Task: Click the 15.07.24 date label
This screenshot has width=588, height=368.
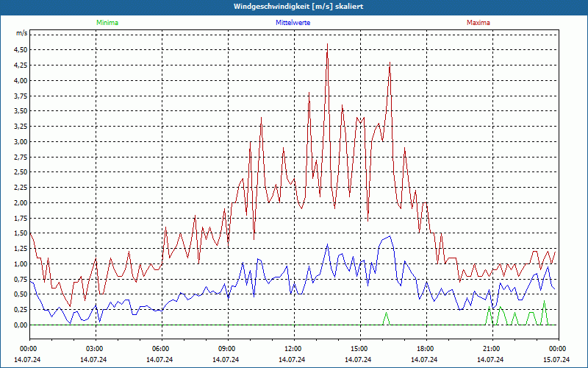Action: click(x=556, y=360)
